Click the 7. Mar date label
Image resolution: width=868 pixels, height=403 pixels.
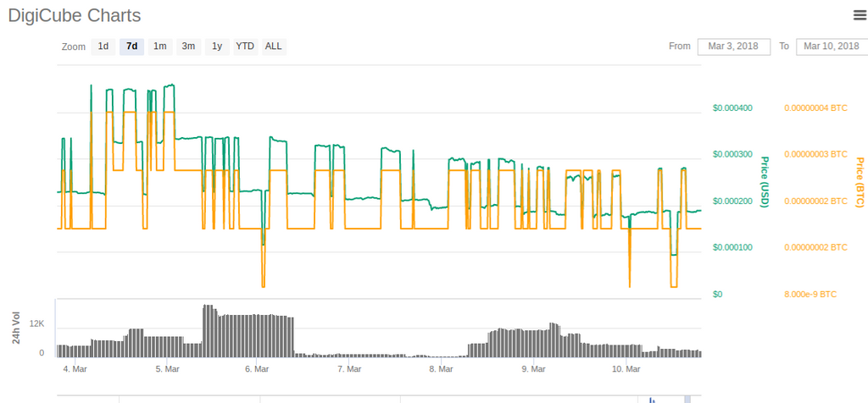(x=348, y=369)
